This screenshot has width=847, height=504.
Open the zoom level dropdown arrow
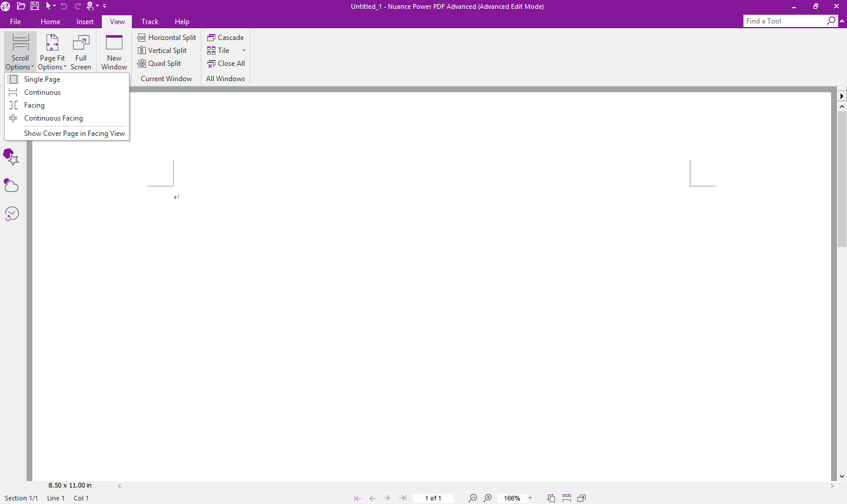(x=530, y=498)
